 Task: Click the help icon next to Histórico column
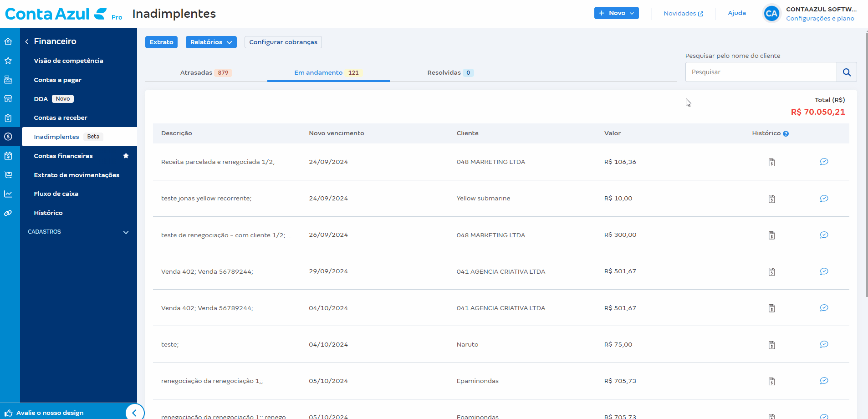tap(786, 133)
